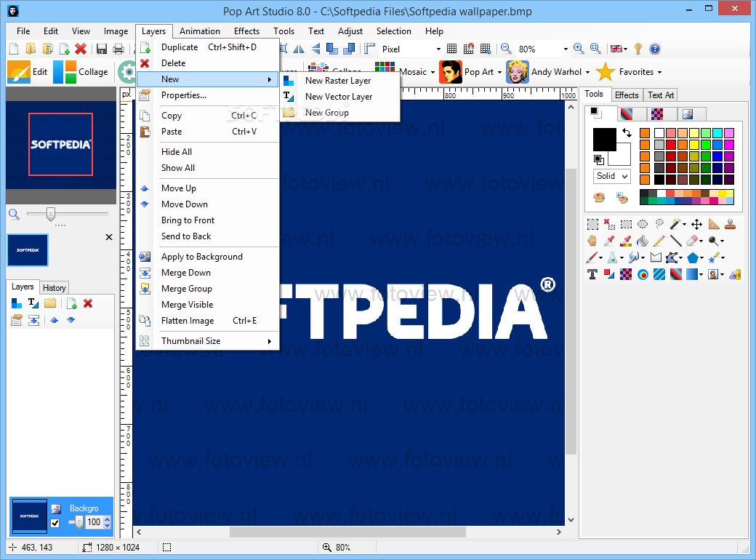Add raster layer from Layers panel icon

[17, 303]
